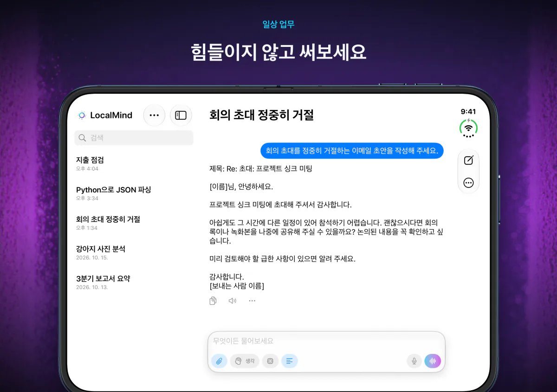Click the blue user message bubble
The image size is (557, 392).
(x=352, y=151)
